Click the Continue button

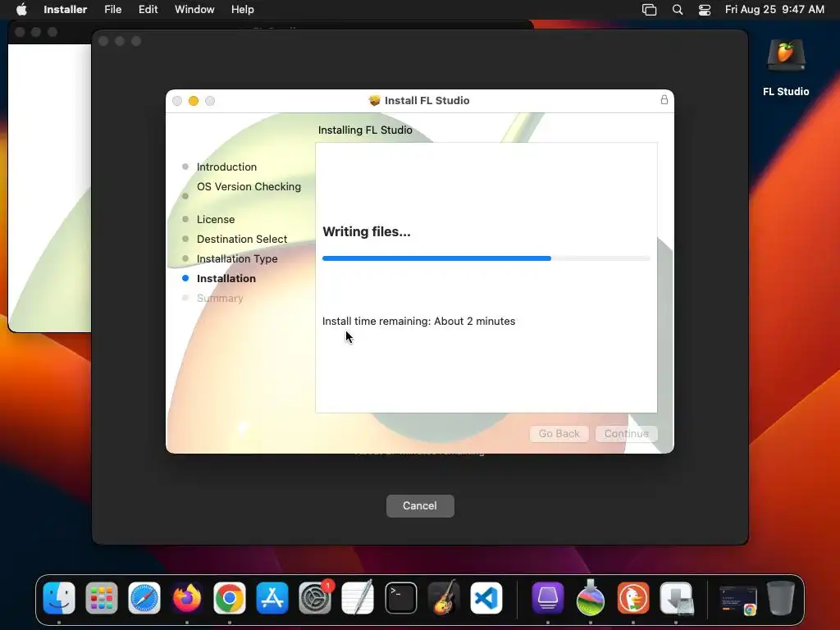(x=626, y=433)
